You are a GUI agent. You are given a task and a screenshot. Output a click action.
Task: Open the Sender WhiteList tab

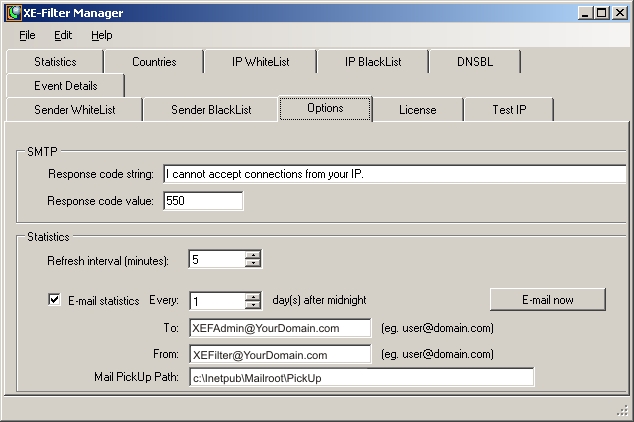pos(74,110)
